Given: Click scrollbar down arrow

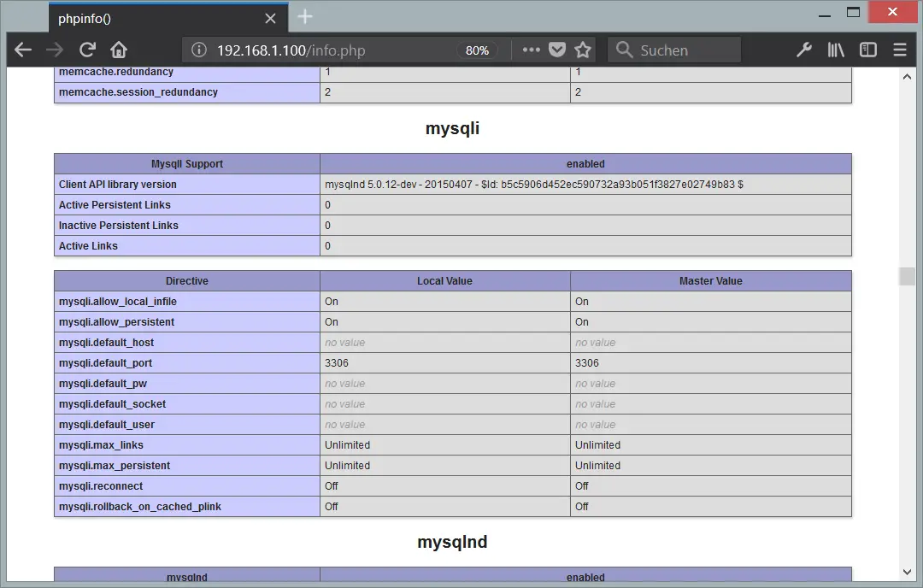Looking at the screenshot, I should point(907,572).
